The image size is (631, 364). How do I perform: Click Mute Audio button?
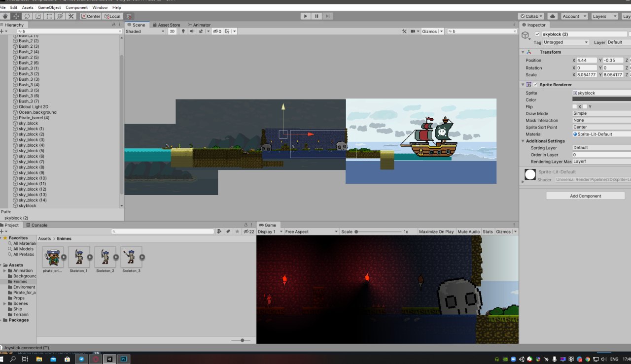pos(468,232)
